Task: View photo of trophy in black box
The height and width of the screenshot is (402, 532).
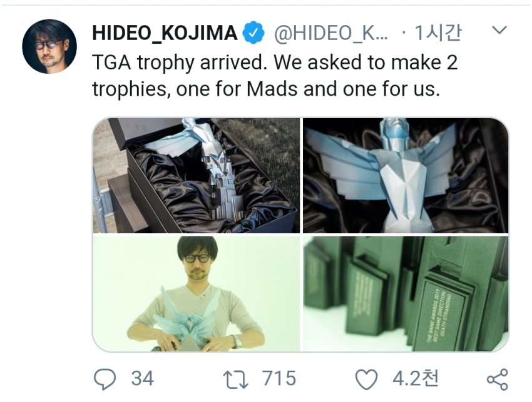Action: coord(197,175)
